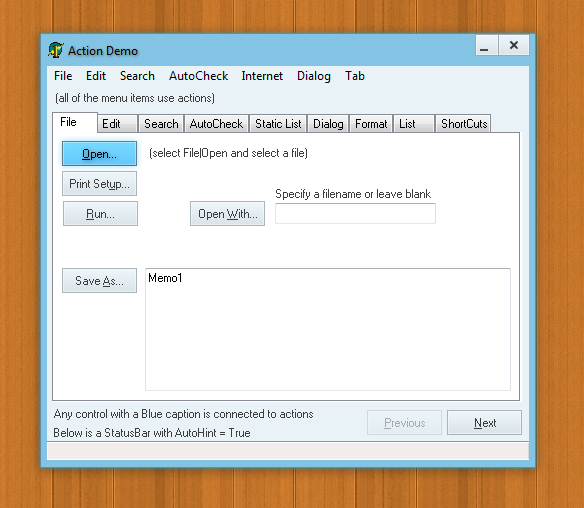
Task: Click the Print Setup... button
Action: pyautogui.click(x=99, y=184)
